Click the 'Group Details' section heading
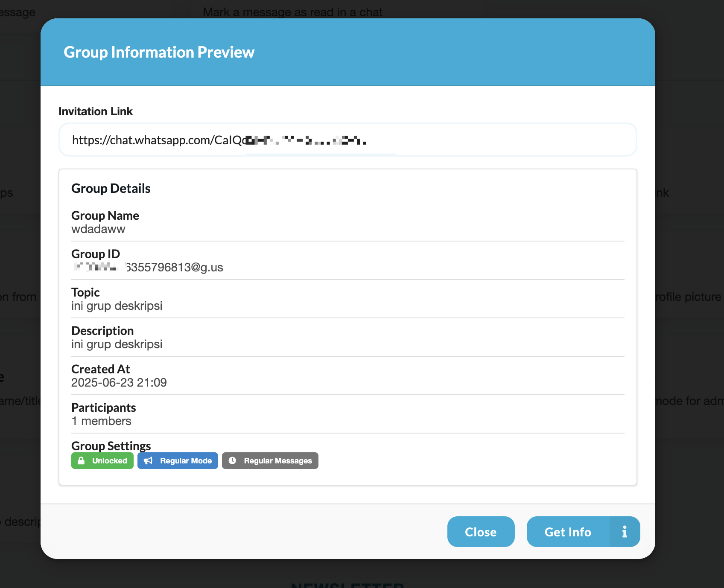The width and height of the screenshot is (724, 588). coord(111,188)
